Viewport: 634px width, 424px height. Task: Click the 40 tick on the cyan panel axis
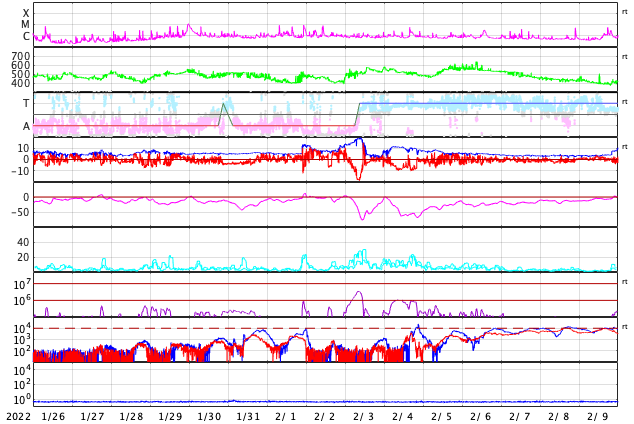coord(23,243)
